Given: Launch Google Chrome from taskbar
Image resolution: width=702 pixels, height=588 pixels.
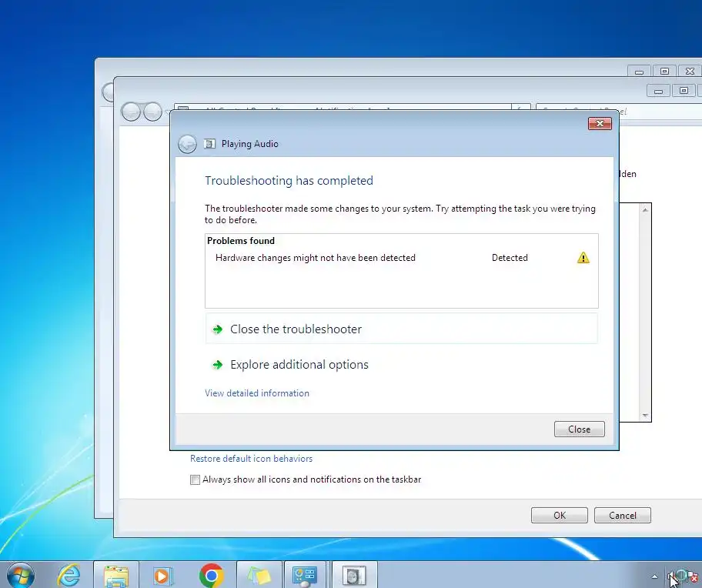Looking at the screenshot, I should coord(212,576).
